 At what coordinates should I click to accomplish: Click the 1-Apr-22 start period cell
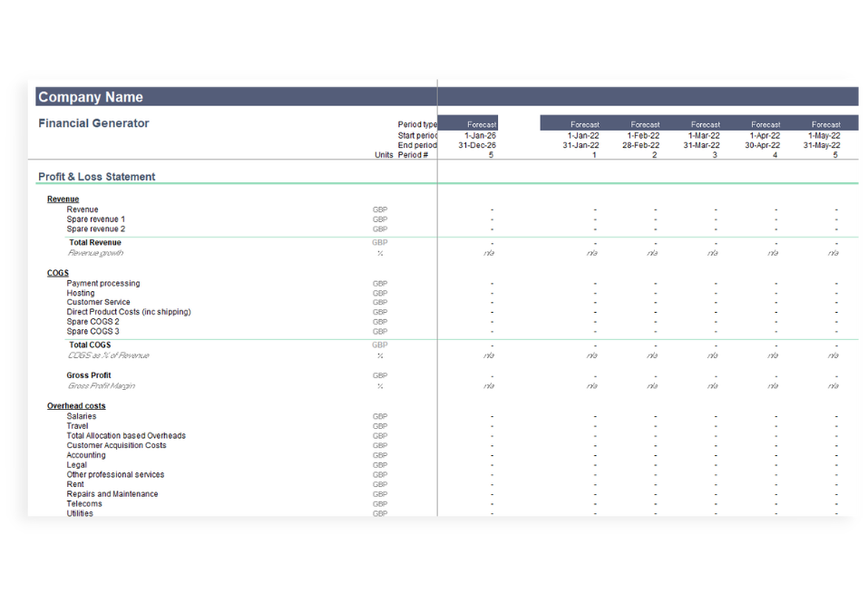pyautogui.click(x=765, y=135)
